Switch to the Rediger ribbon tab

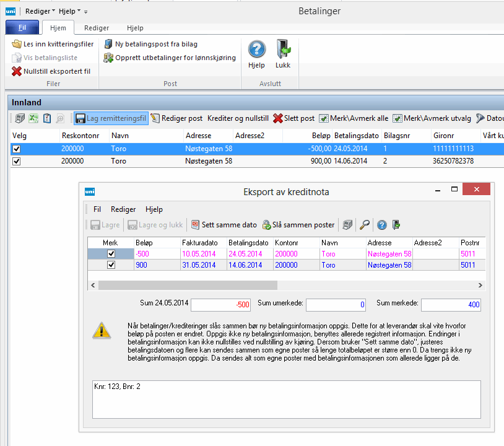click(97, 28)
